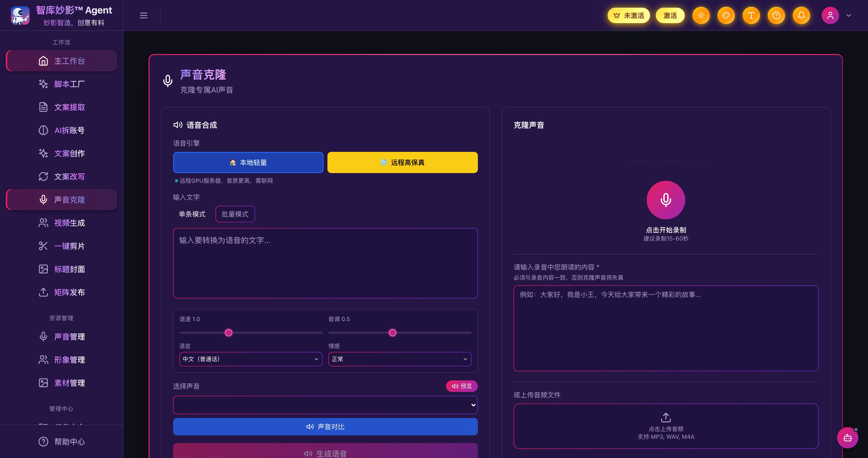Viewport: 868px width, 458px height.
Task: Click the 输入要转换为语音的文字 text area
Action: (x=325, y=263)
